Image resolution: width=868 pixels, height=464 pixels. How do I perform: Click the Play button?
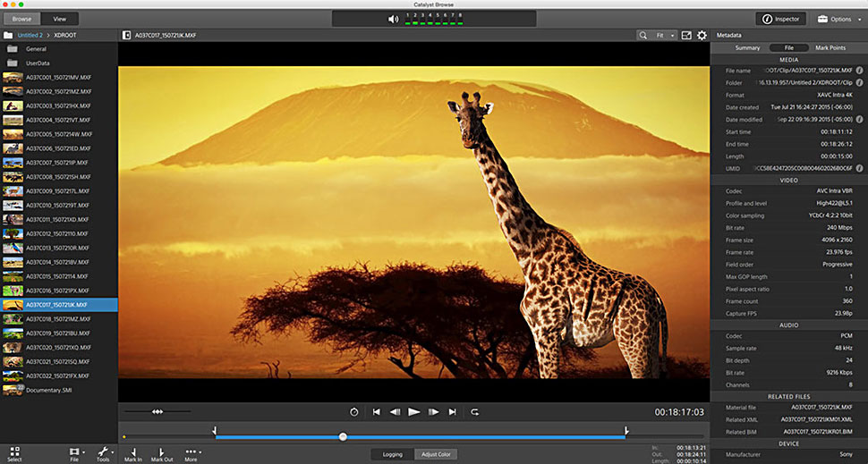point(413,412)
